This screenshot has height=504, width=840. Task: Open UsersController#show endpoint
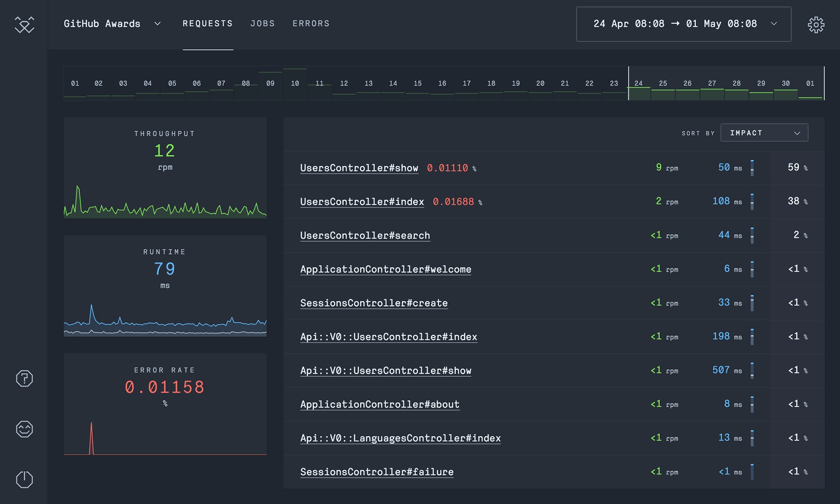359,168
